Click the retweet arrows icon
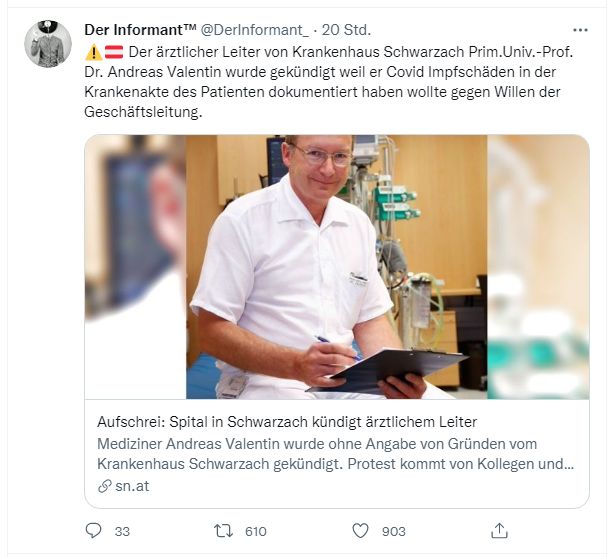This screenshot has height=557, width=615. (x=223, y=531)
